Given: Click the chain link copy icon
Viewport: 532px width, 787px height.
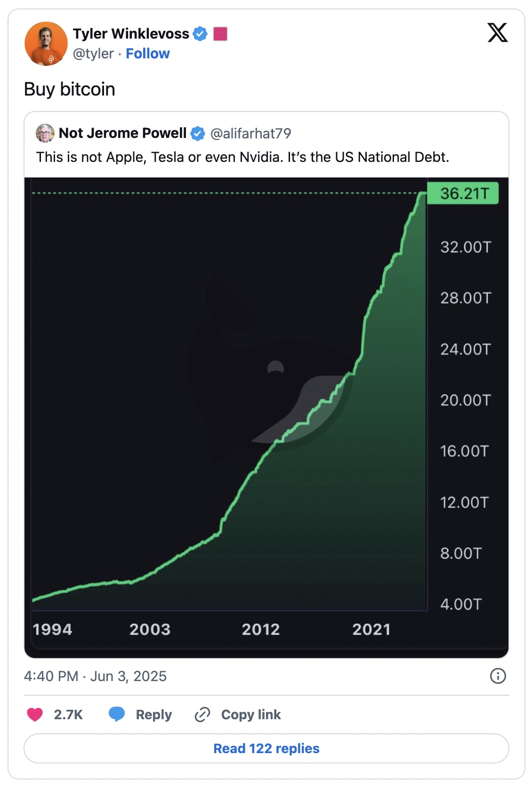Looking at the screenshot, I should coord(202,715).
